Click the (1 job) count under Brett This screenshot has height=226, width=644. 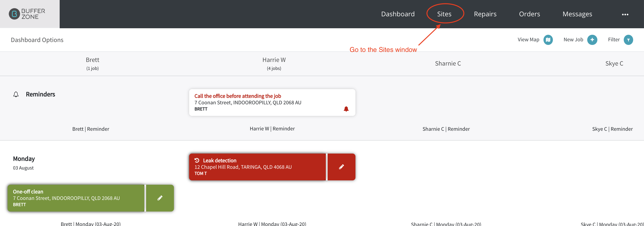point(92,68)
